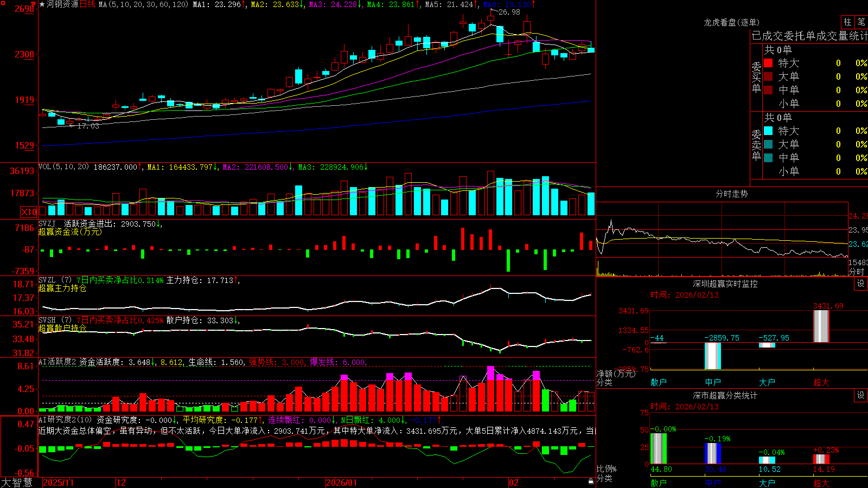Click the lock icon at the time axis end
This screenshot has width=868, height=488.
[x=591, y=481]
